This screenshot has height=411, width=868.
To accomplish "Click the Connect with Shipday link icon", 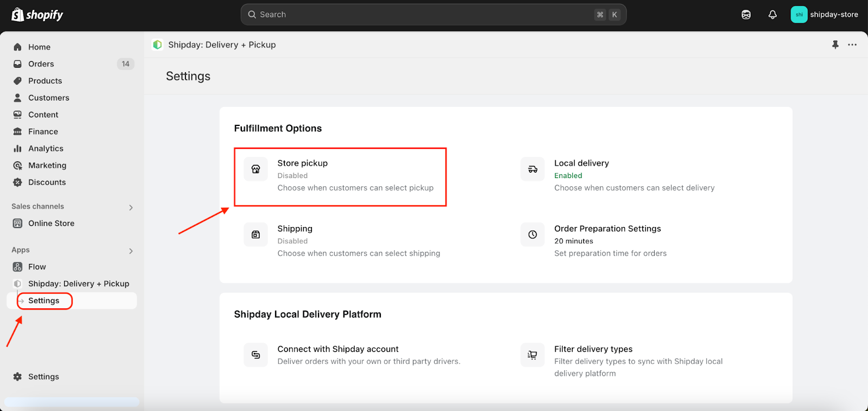I will pyautogui.click(x=256, y=355).
